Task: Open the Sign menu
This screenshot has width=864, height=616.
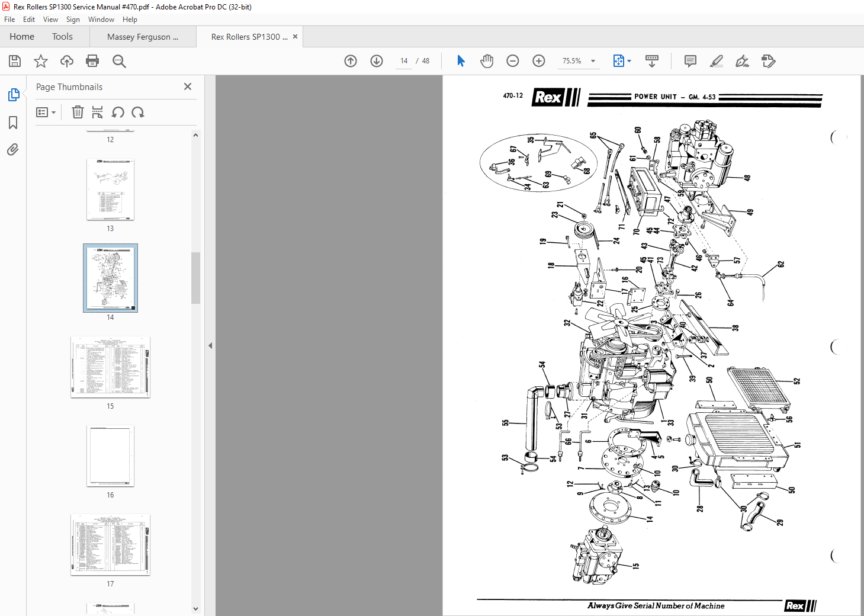Action: (x=73, y=20)
